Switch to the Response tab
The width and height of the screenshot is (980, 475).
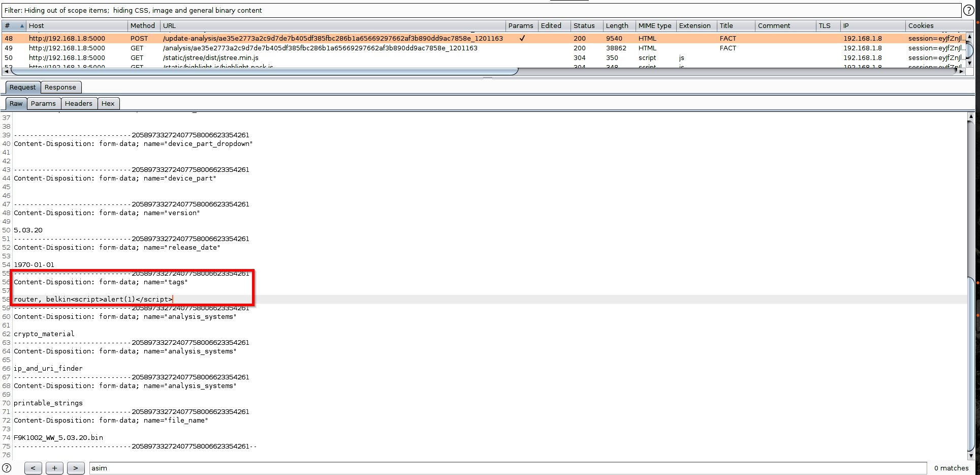[60, 87]
